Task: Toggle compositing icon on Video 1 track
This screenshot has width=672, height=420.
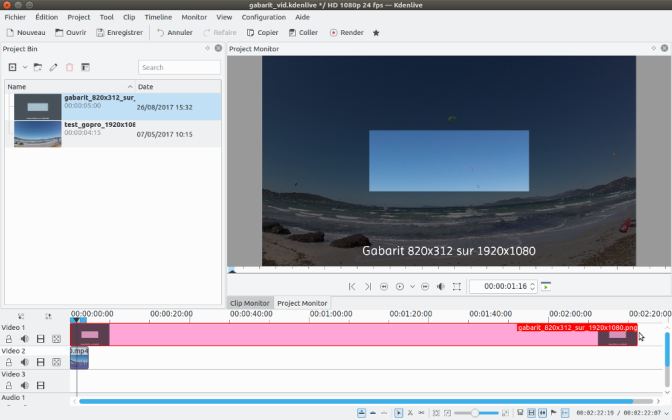Action: [x=56, y=339]
